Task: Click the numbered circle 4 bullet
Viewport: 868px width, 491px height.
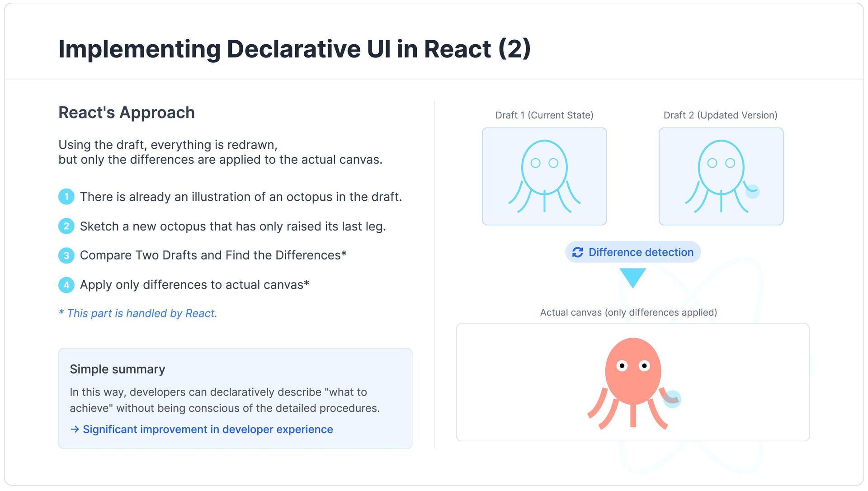Action: 66,285
